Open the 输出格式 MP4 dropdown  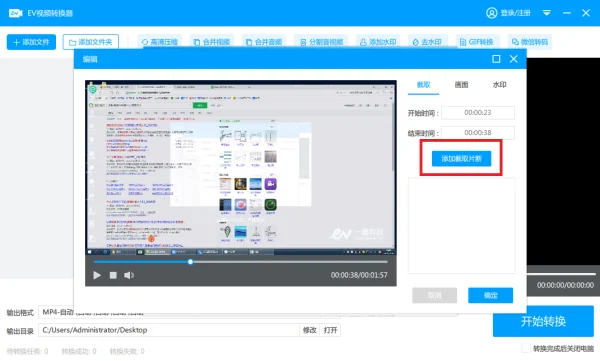point(57,312)
